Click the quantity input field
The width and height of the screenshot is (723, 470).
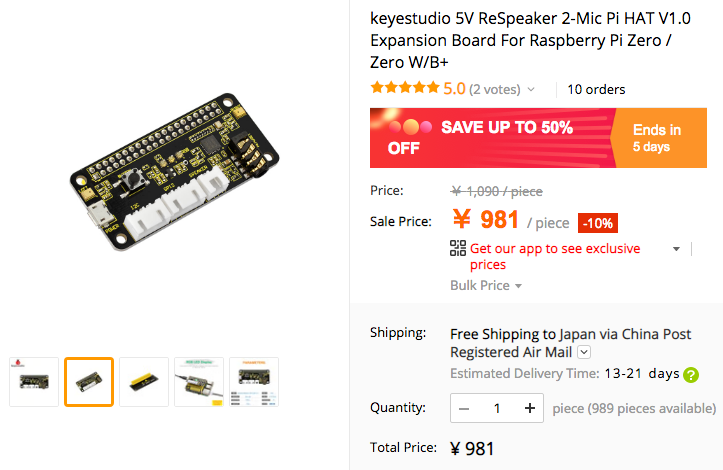click(x=497, y=408)
